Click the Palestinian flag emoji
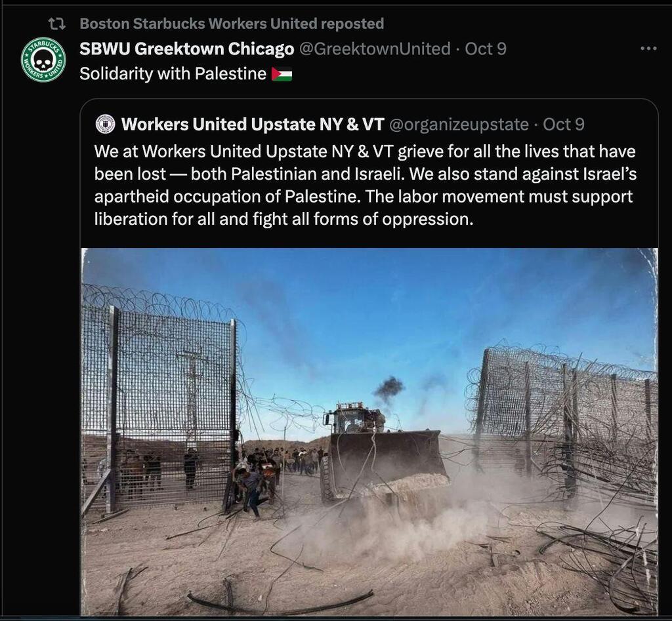The width and height of the screenshot is (672, 621). tap(282, 74)
